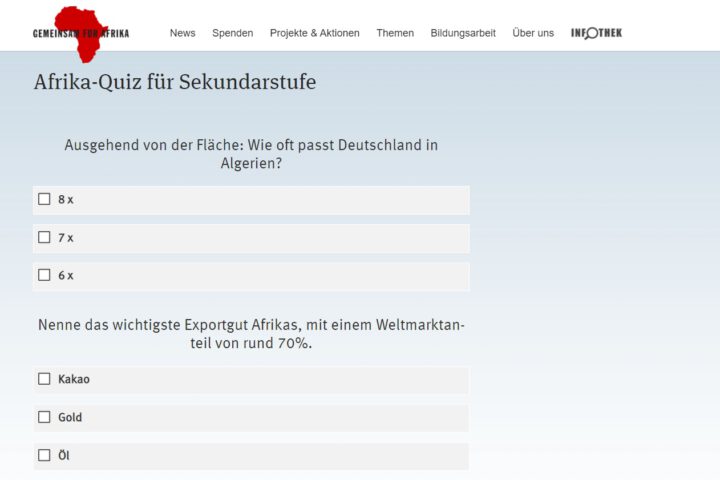Open the News menu item
The height and width of the screenshot is (480, 720).
pos(182,33)
